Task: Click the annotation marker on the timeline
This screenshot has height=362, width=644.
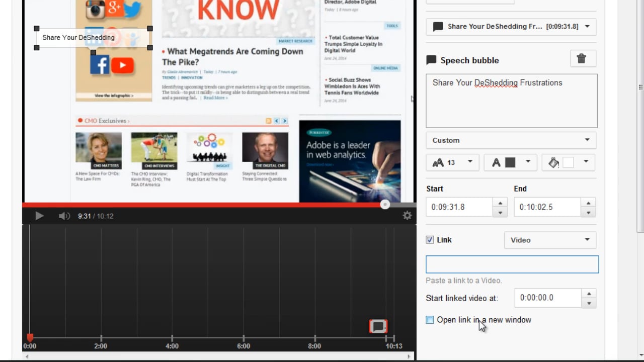Action: [x=378, y=326]
